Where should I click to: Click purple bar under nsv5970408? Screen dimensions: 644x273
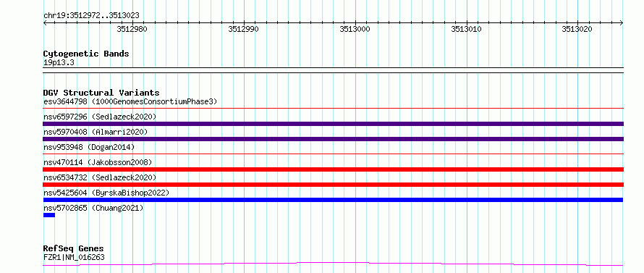pyautogui.click(x=333, y=139)
